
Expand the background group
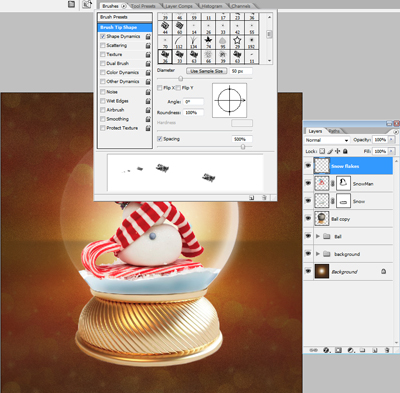tap(318, 254)
